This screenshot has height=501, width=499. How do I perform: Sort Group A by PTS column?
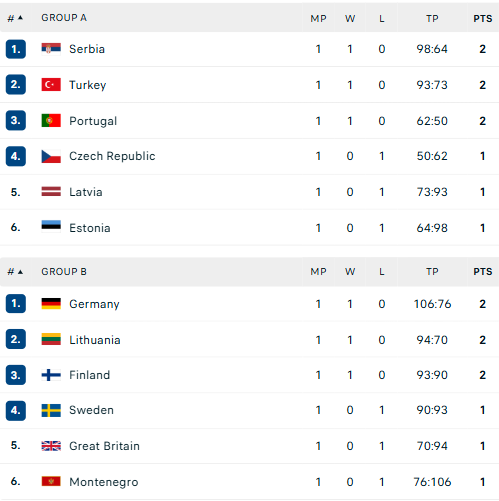pyautogui.click(x=483, y=18)
